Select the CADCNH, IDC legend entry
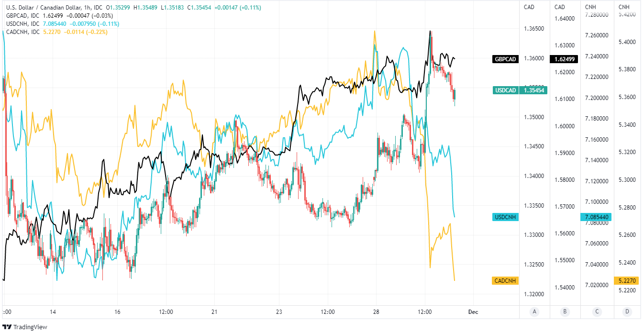The width and height of the screenshot is (644, 334). pyautogui.click(x=23, y=32)
